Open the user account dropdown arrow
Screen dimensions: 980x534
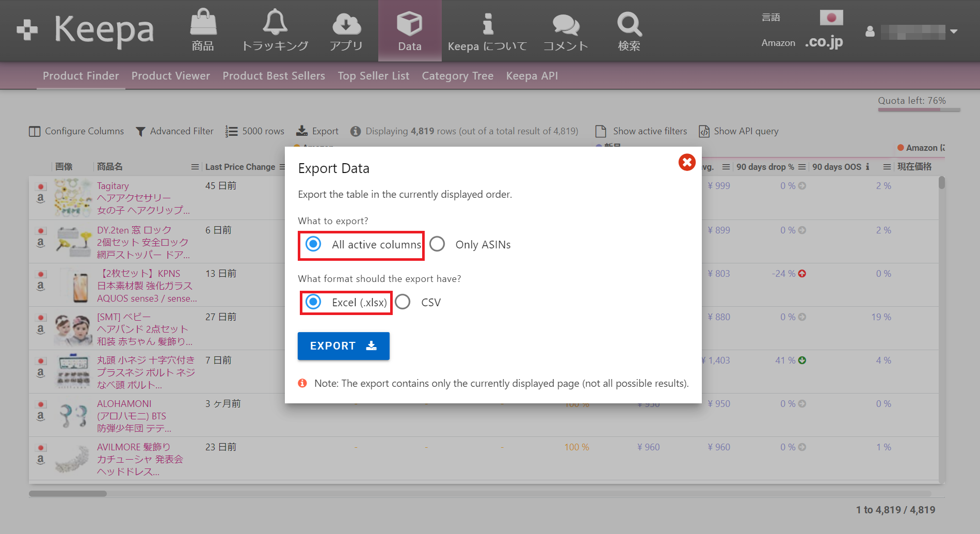(x=954, y=32)
